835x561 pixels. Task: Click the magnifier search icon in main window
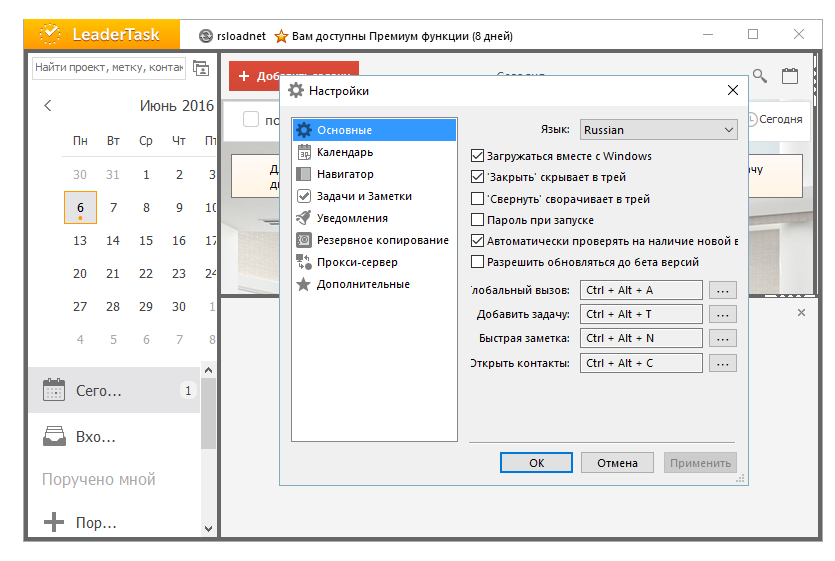pos(760,76)
